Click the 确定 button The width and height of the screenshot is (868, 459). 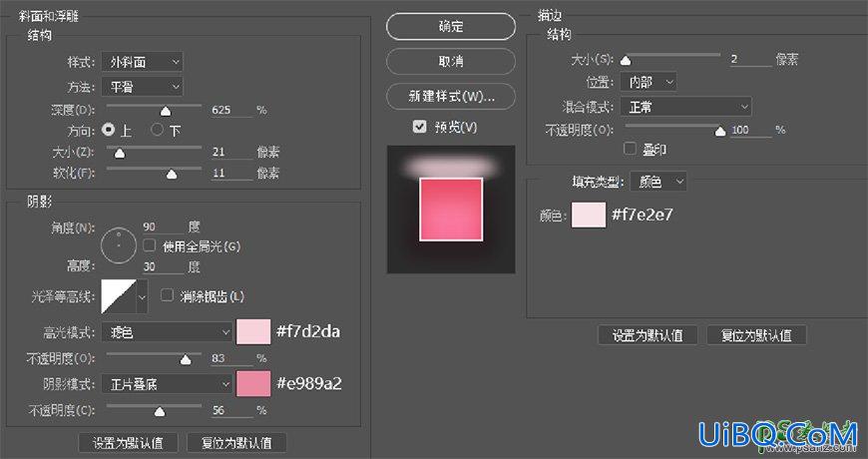point(451,27)
